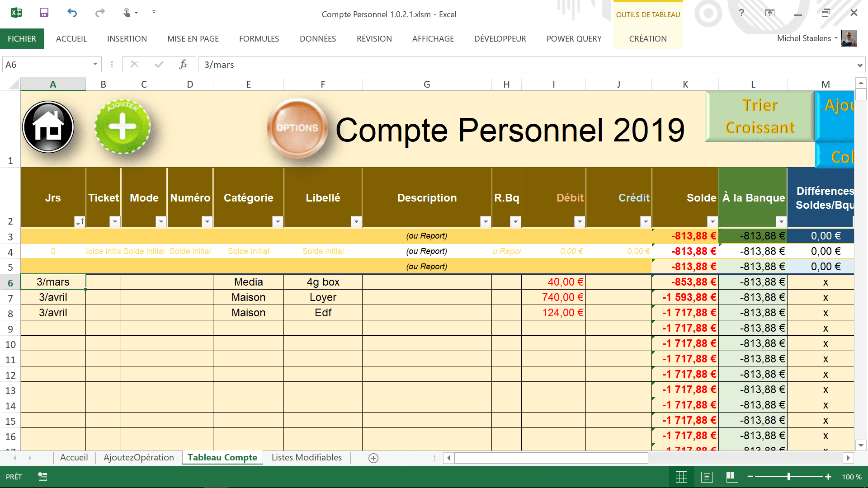
Task: Select the Normal view grid button
Action: point(681,477)
